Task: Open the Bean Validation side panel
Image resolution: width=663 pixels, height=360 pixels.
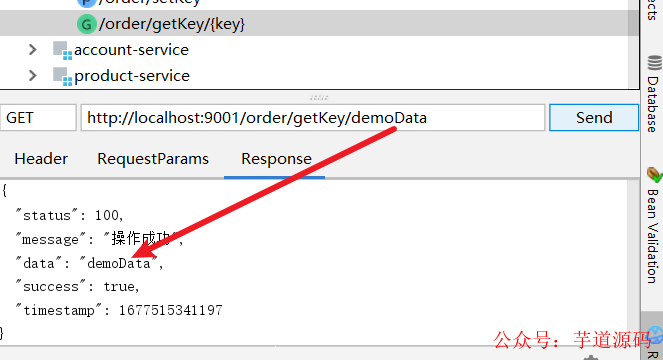Action: point(653,226)
